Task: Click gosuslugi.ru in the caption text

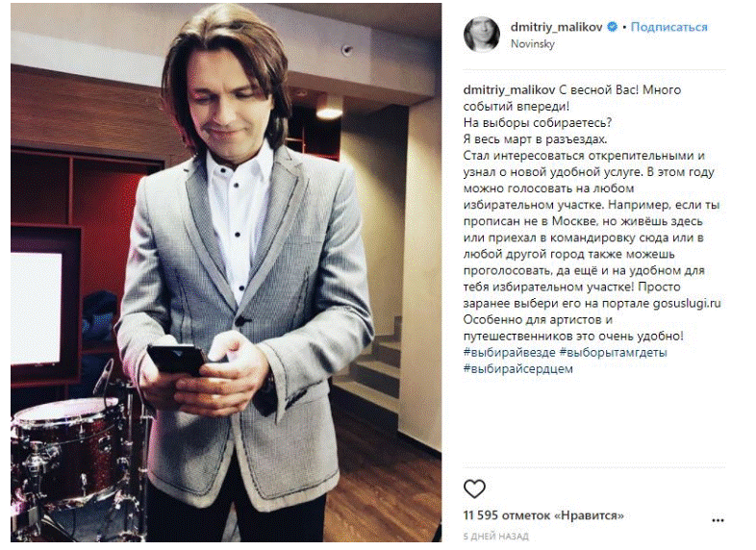Action: click(x=687, y=303)
